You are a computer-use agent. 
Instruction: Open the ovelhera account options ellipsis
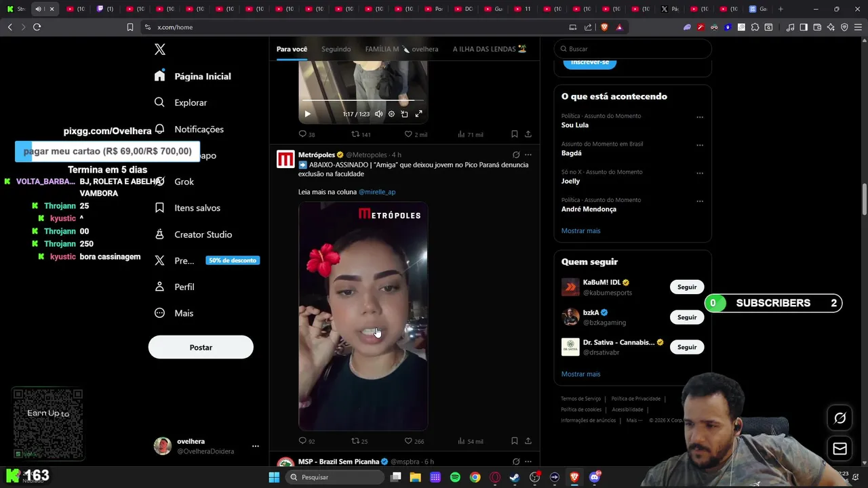tap(256, 446)
